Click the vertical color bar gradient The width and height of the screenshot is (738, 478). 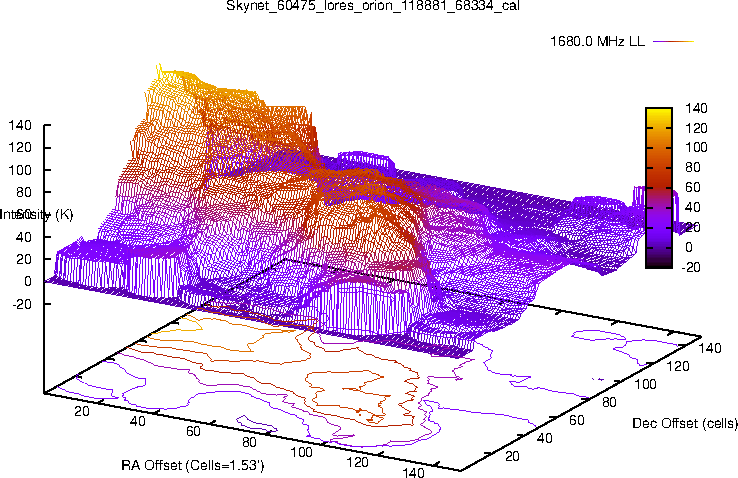(658, 188)
